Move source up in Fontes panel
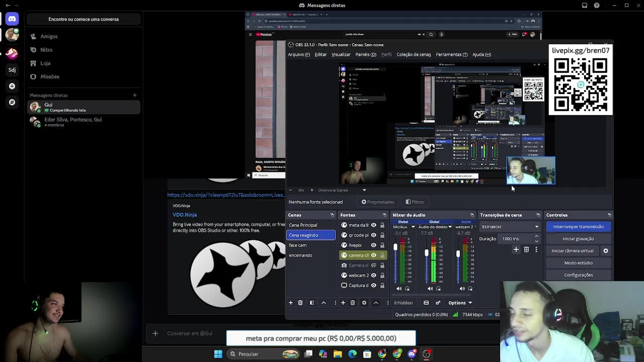644x362 pixels. tap(376, 303)
